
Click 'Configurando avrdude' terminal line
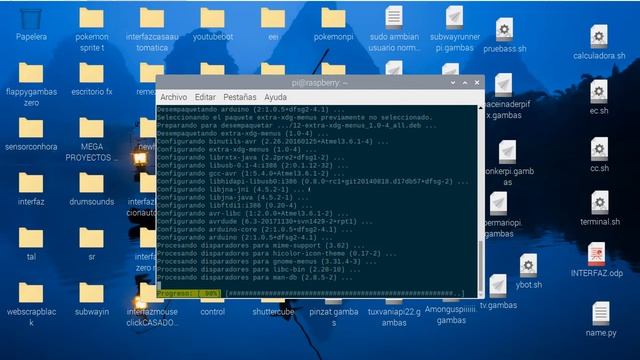[x=264, y=221]
